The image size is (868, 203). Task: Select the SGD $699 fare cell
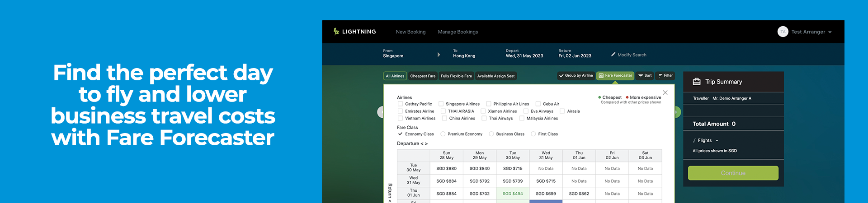[546, 194]
